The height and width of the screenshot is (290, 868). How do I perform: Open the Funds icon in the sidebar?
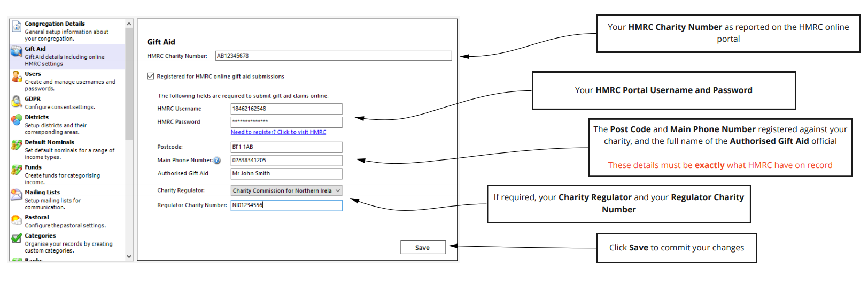pos(17,170)
